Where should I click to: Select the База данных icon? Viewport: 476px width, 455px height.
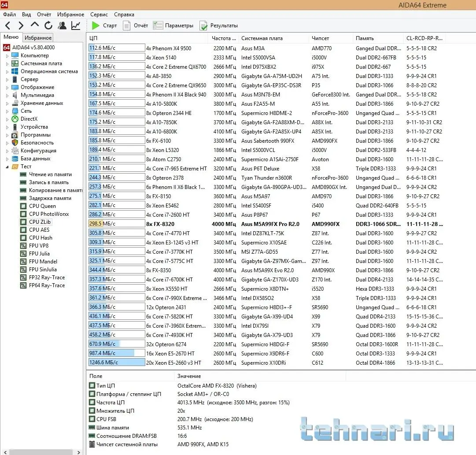click(x=15, y=159)
